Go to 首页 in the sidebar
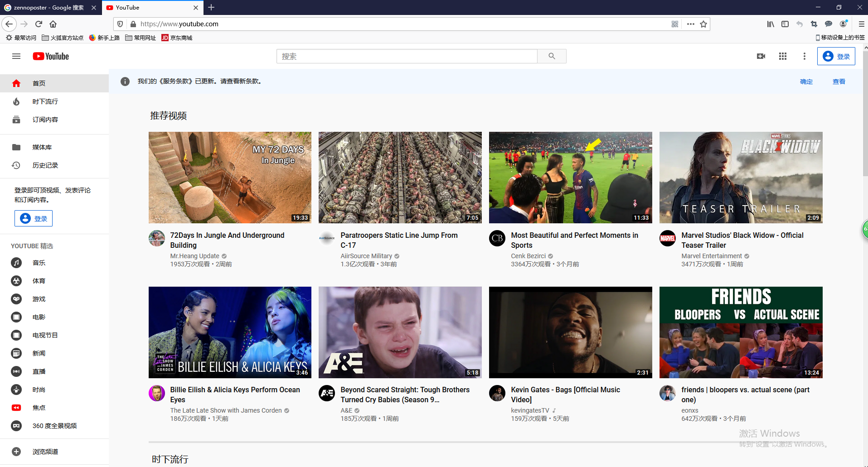The image size is (868, 467). click(x=54, y=83)
